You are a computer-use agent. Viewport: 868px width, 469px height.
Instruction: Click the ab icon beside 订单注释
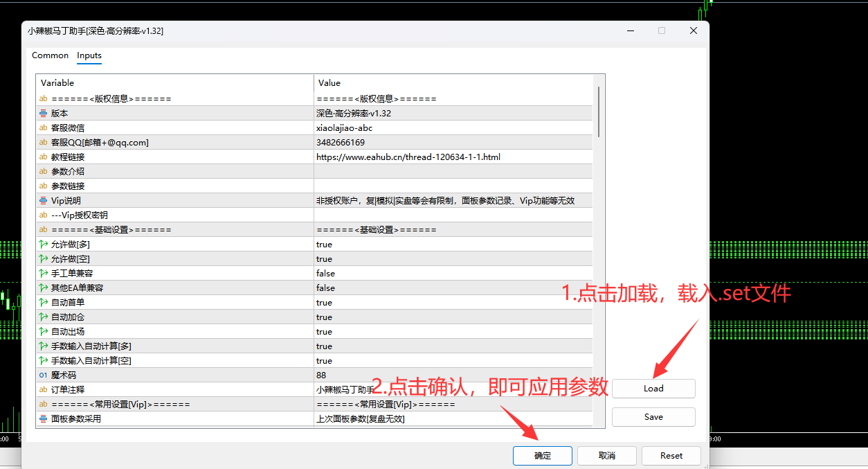pos(42,389)
